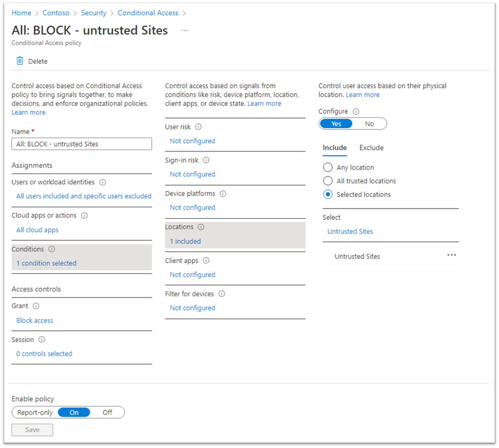499x448 pixels.
Task: Click info icon next to Cloud apps or actions
Action: 84,216
